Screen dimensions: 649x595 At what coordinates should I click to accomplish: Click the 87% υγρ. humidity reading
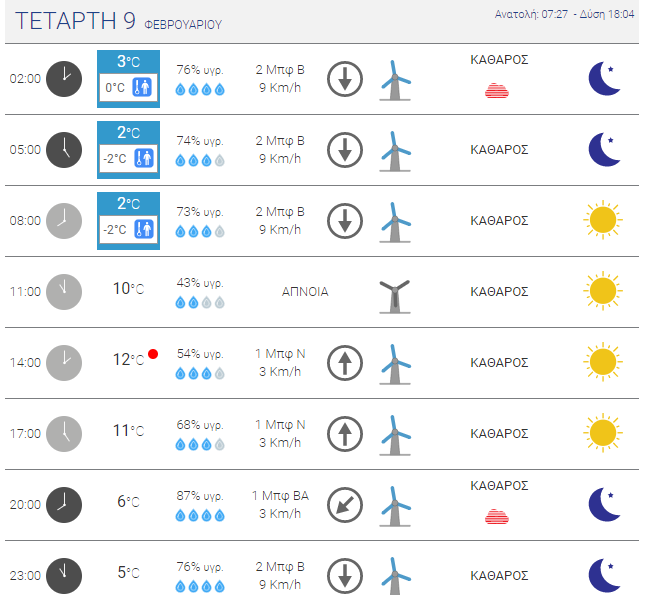click(x=200, y=496)
